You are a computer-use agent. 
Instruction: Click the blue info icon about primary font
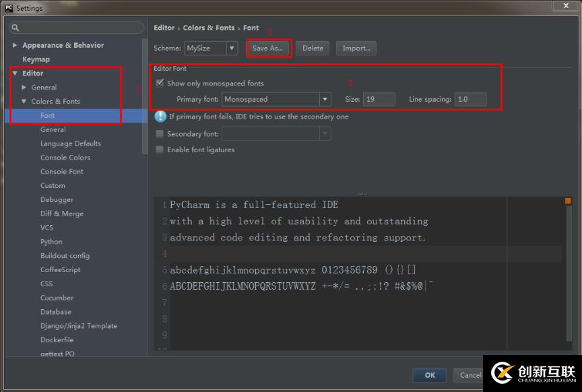[160, 117]
